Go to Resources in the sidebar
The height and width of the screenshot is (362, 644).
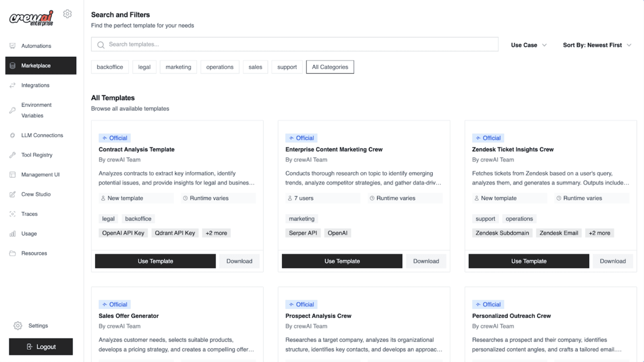click(x=34, y=253)
